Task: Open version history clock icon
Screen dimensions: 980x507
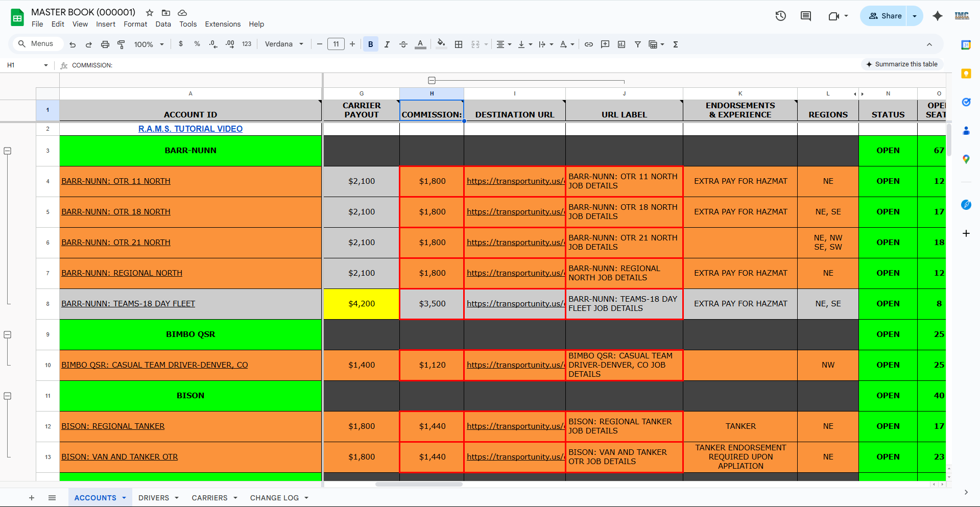Action: pos(780,16)
